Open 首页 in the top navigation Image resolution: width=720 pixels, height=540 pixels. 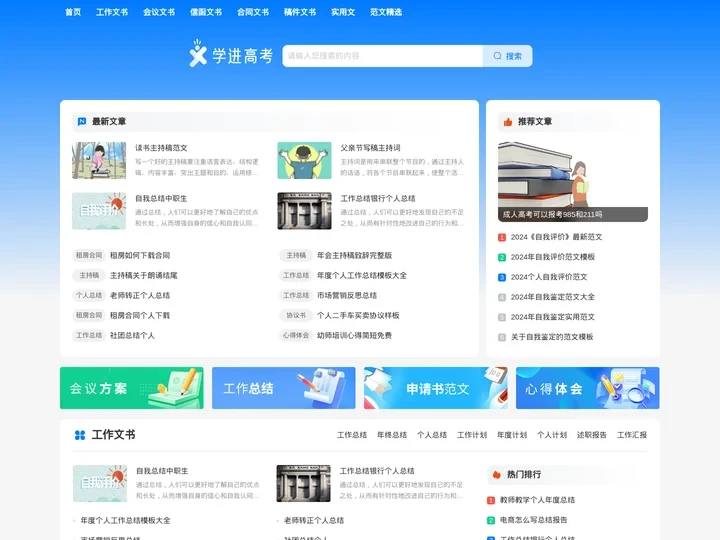(73, 12)
